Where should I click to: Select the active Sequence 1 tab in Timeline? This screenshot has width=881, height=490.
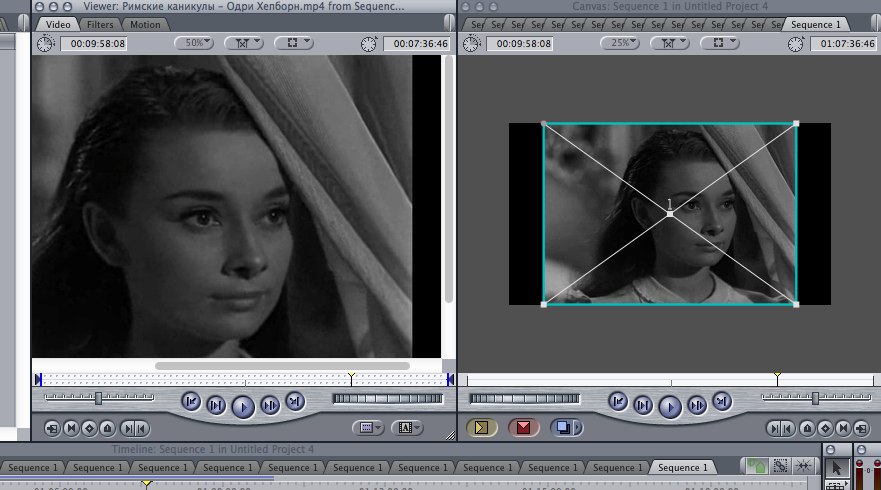[683, 468]
